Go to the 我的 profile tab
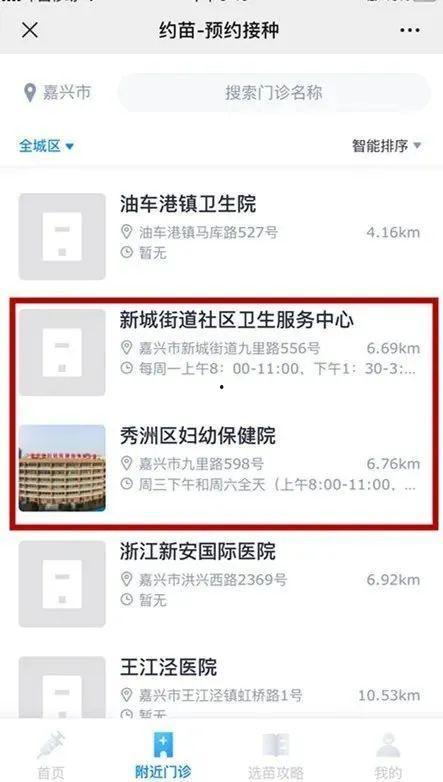The image size is (443, 782). coord(388,754)
